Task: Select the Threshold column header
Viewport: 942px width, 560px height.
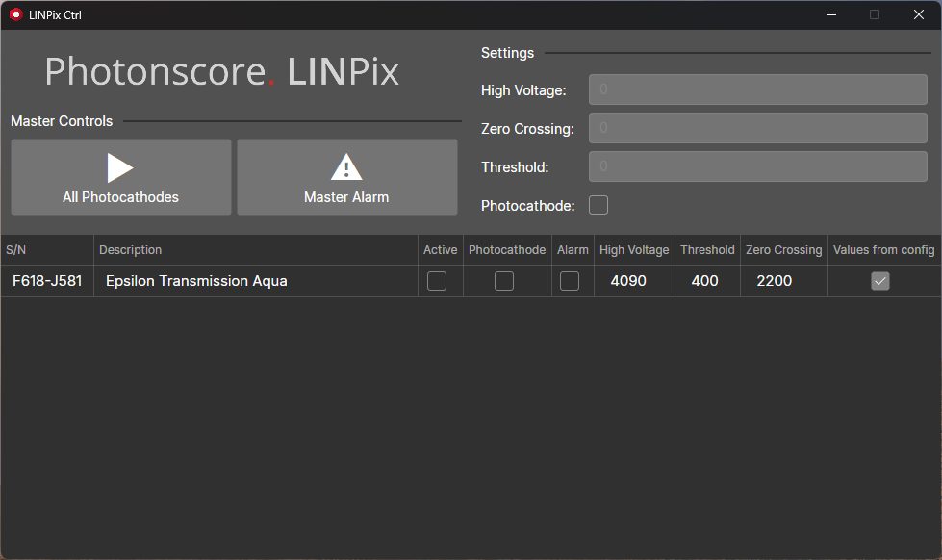Action: 707,250
